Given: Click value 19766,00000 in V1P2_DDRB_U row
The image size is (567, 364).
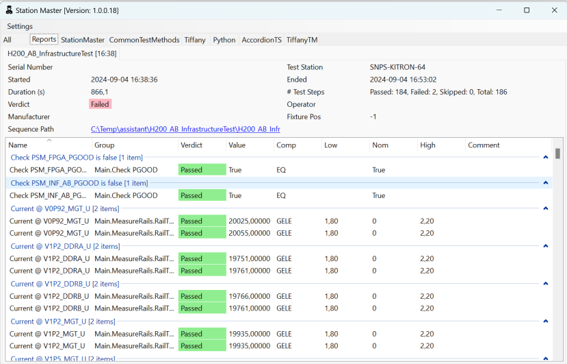Looking at the screenshot, I should (x=249, y=296).
